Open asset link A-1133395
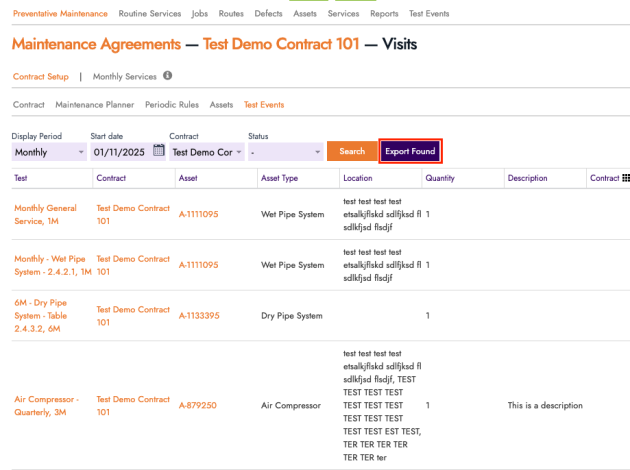The width and height of the screenshot is (630, 470). [202, 316]
